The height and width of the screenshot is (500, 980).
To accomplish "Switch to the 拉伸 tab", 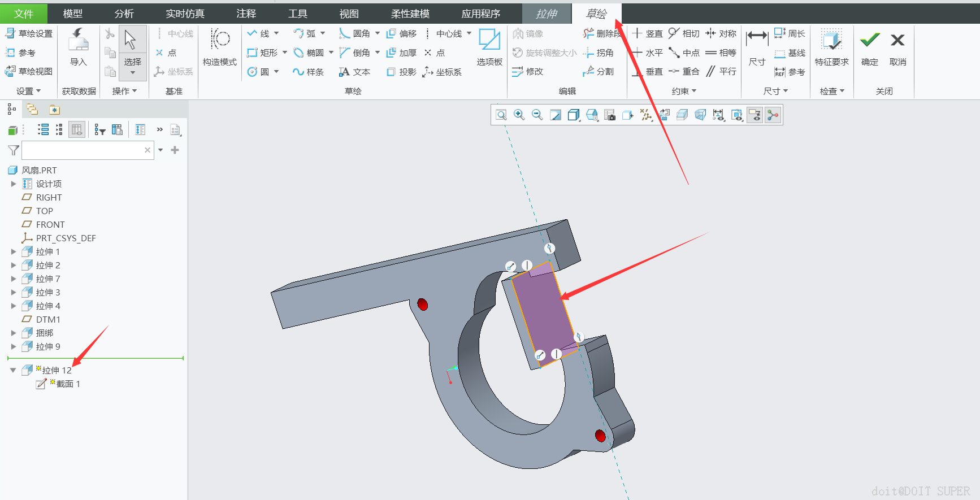I will point(547,14).
